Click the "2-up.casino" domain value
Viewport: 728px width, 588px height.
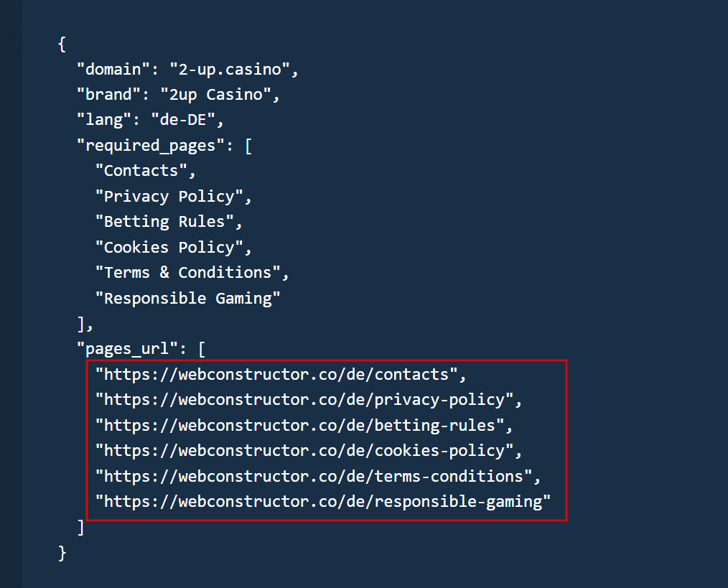(229, 69)
